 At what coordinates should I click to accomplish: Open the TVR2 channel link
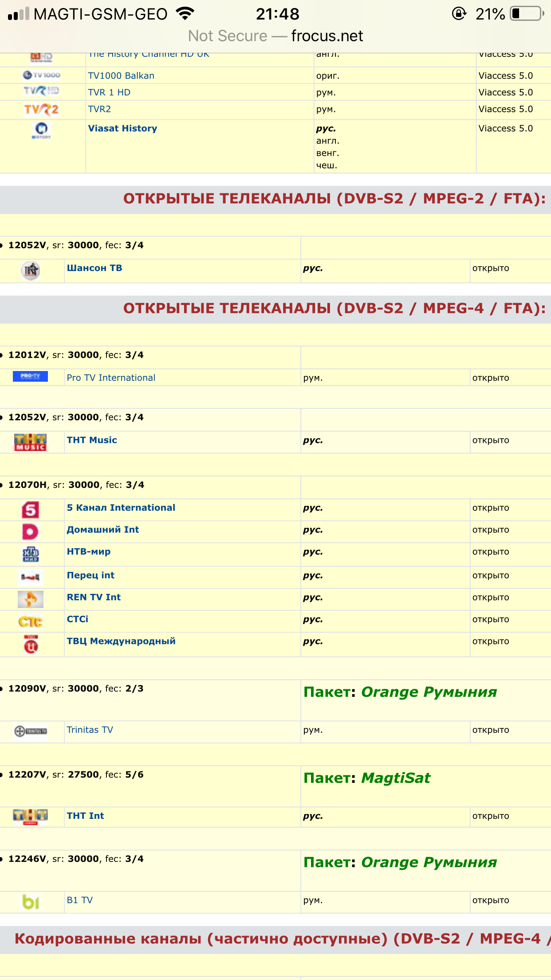click(99, 109)
